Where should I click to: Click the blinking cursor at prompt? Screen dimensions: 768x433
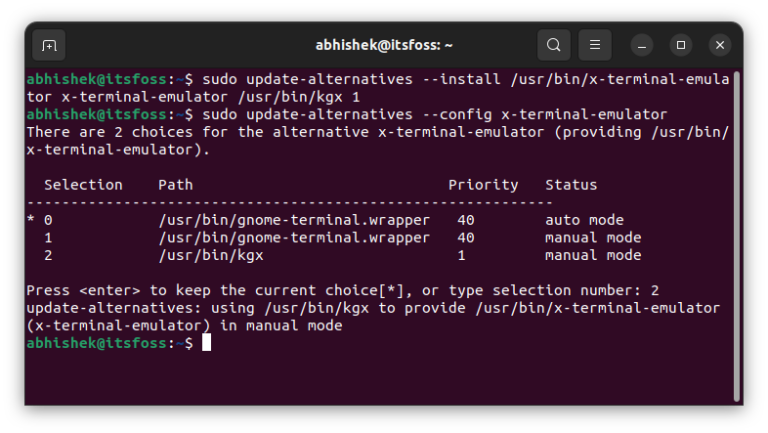(x=207, y=342)
